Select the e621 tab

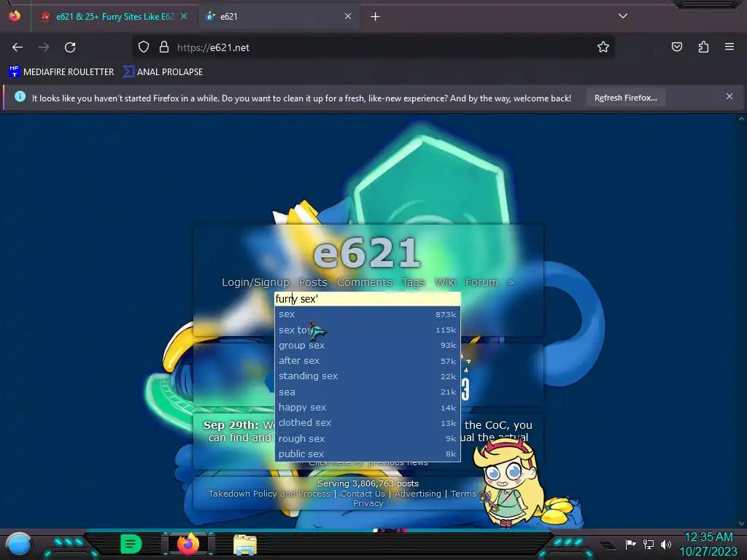(x=279, y=17)
